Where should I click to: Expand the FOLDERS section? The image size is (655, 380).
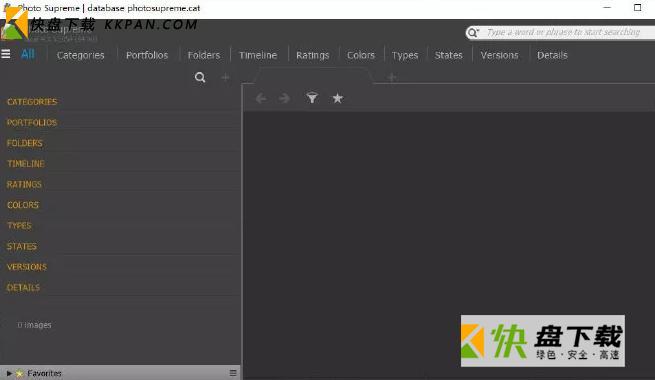coord(25,143)
